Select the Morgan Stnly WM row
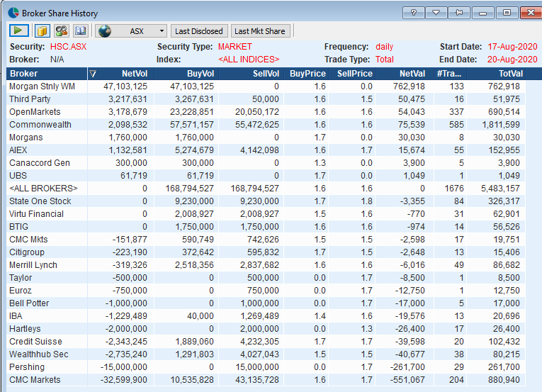This screenshot has height=392, width=542. [x=266, y=86]
